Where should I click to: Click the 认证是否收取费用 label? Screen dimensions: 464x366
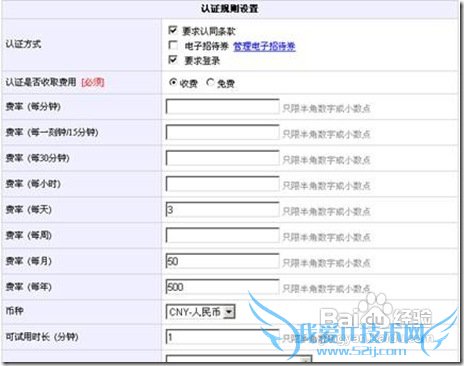point(41,82)
